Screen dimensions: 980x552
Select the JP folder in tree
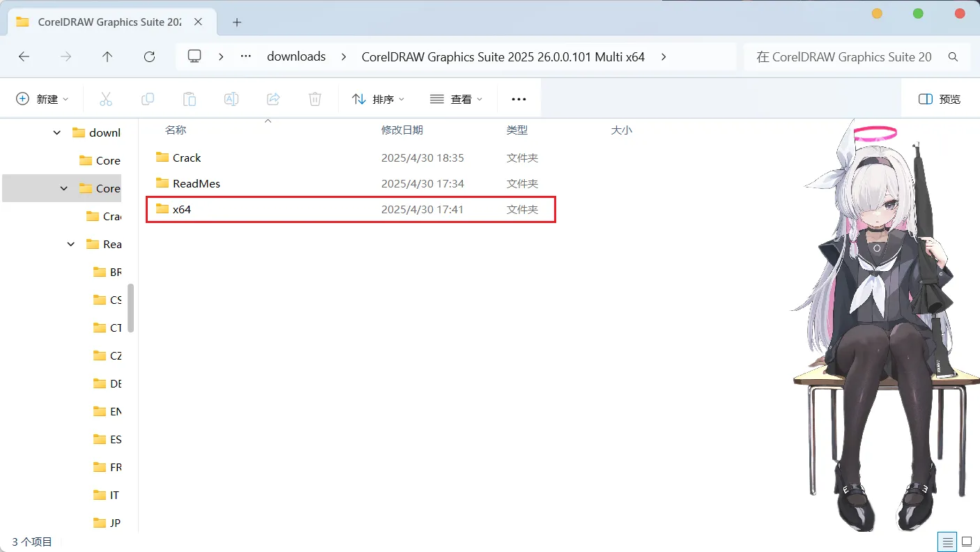[x=107, y=523]
